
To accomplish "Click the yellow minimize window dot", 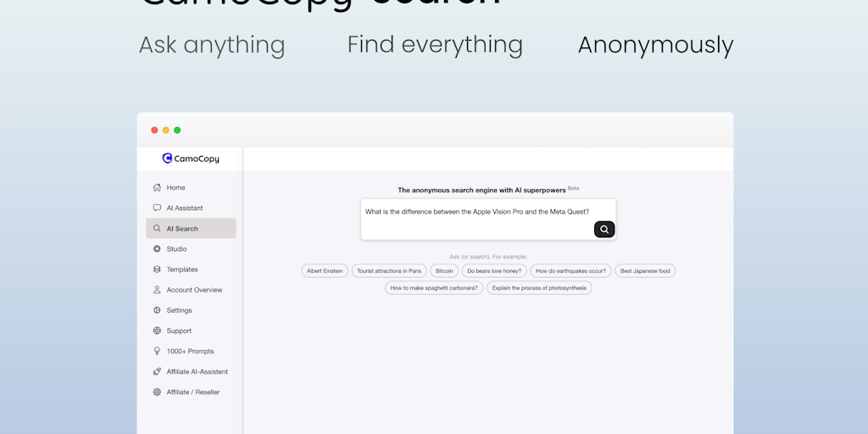I will (x=165, y=130).
